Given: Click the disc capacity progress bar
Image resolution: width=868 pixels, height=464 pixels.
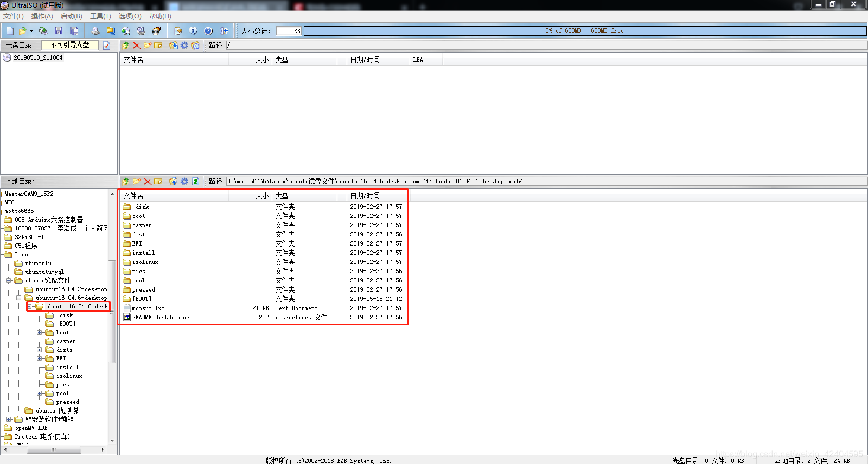Looking at the screenshot, I should click(x=585, y=31).
